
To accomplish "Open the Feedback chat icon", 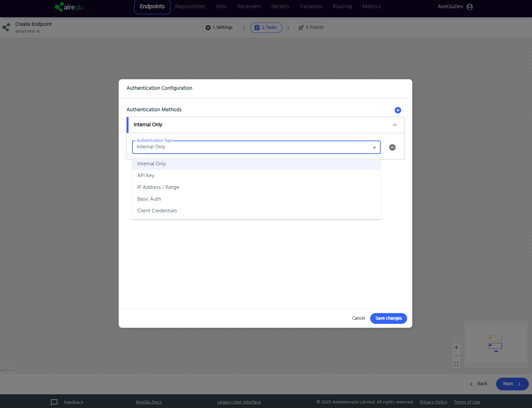I will click(x=54, y=402).
